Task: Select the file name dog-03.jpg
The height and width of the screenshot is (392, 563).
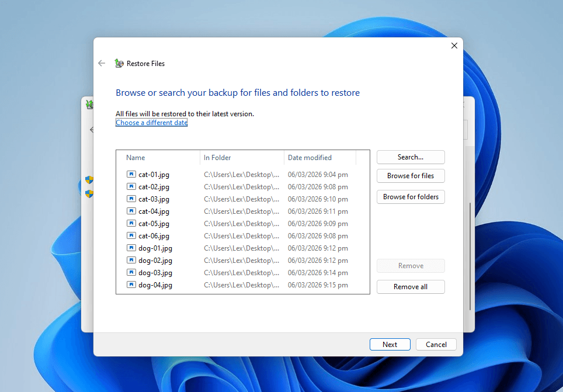Action: coord(155,273)
